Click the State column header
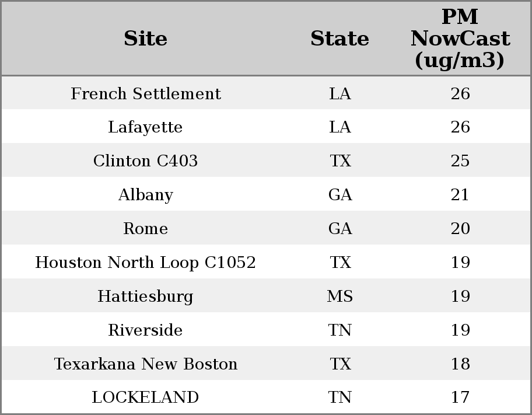This screenshot has height=415, width=532. pos(339,39)
